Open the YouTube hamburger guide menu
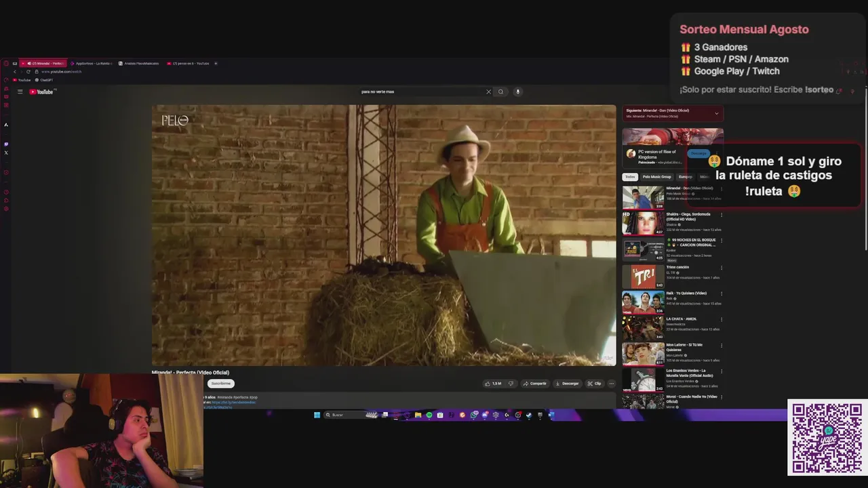This screenshot has width=868, height=488. 20,91
